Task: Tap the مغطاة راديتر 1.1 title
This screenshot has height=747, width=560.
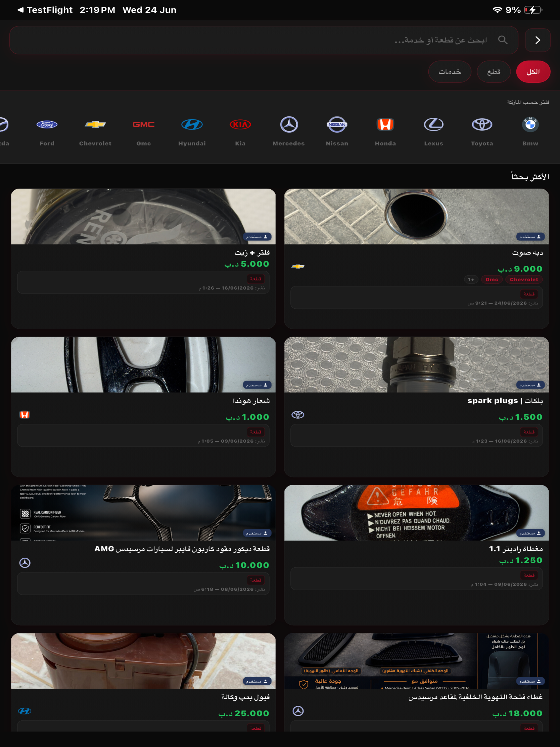Action: (x=516, y=549)
